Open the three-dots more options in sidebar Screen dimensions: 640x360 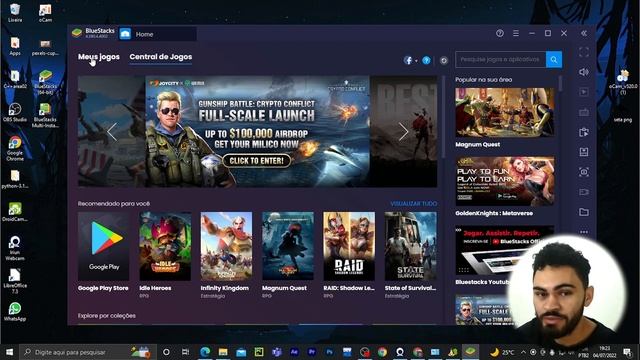pyautogui.click(x=584, y=232)
